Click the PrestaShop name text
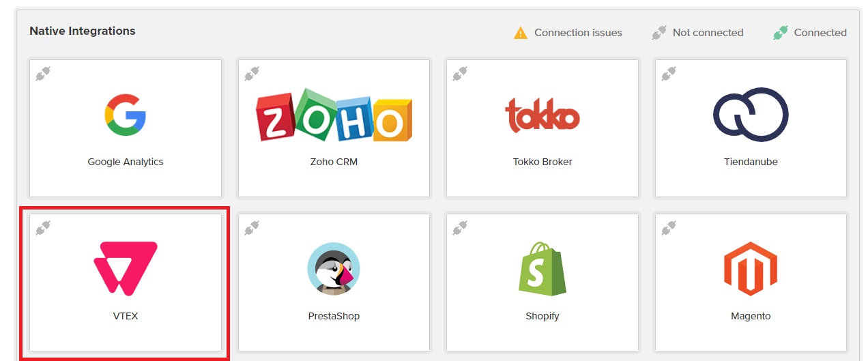Image resolution: width=868 pixels, height=361 pixels. pyautogui.click(x=334, y=316)
